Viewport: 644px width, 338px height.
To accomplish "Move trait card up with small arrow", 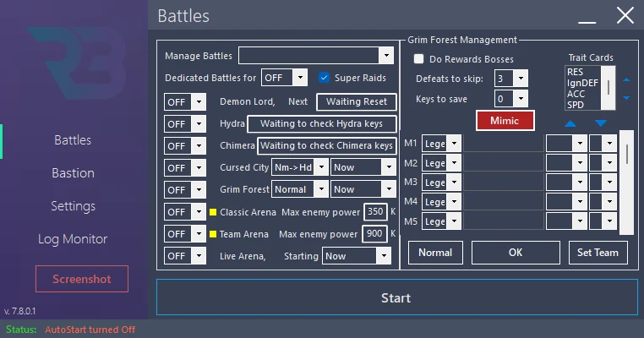I will coord(626,79).
